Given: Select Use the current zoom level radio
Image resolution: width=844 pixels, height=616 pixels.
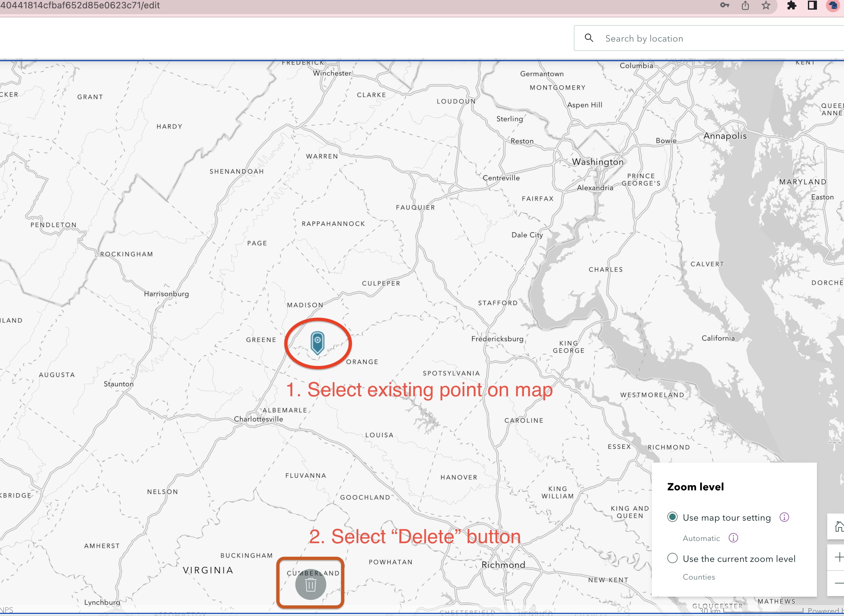Looking at the screenshot, I should [x=672, y=558].
